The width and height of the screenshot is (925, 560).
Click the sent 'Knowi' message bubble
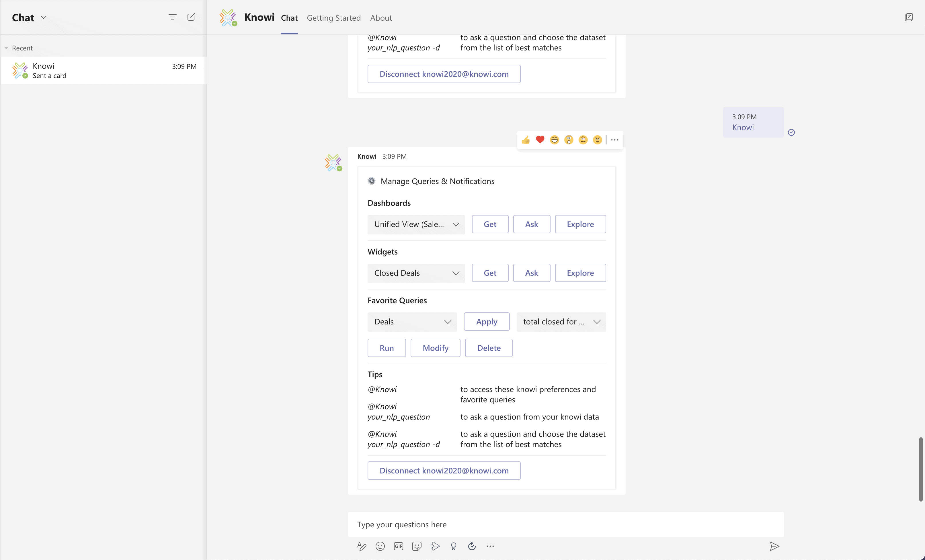click(x=753, y=122)
